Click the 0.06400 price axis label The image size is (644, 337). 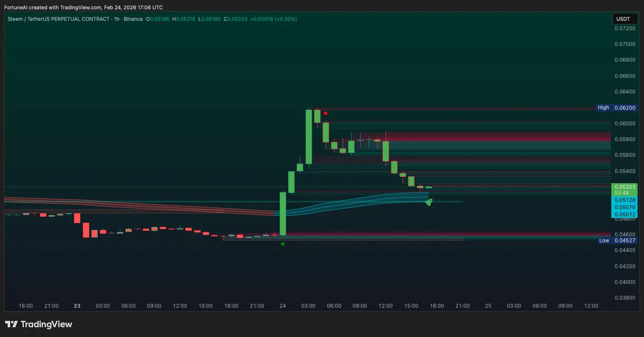coord(625,92)
